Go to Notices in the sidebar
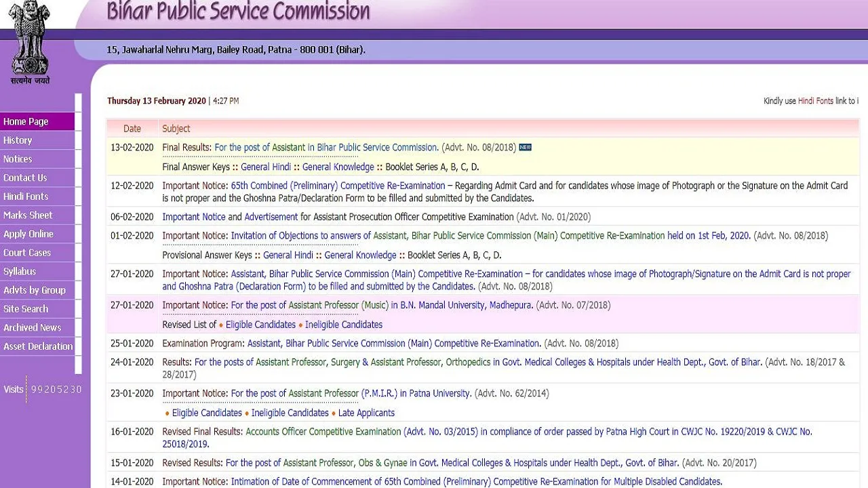The height and width of the screenshot is (488, 868). coord(37,159)
